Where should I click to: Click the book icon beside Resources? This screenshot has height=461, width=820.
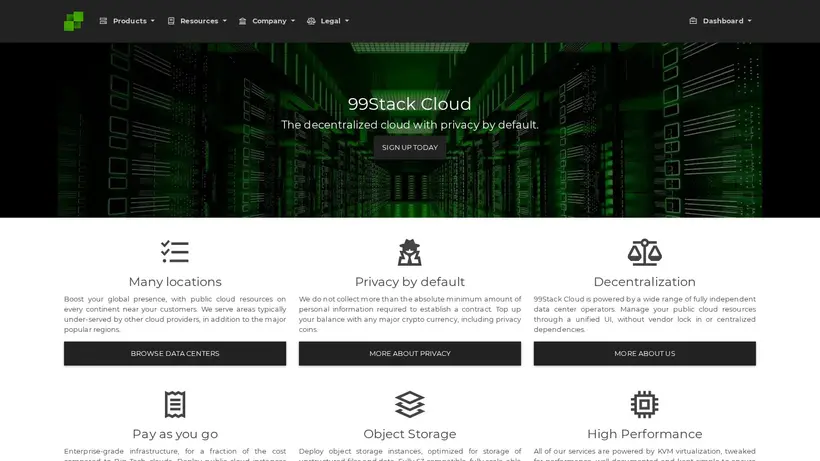point(171,21)
